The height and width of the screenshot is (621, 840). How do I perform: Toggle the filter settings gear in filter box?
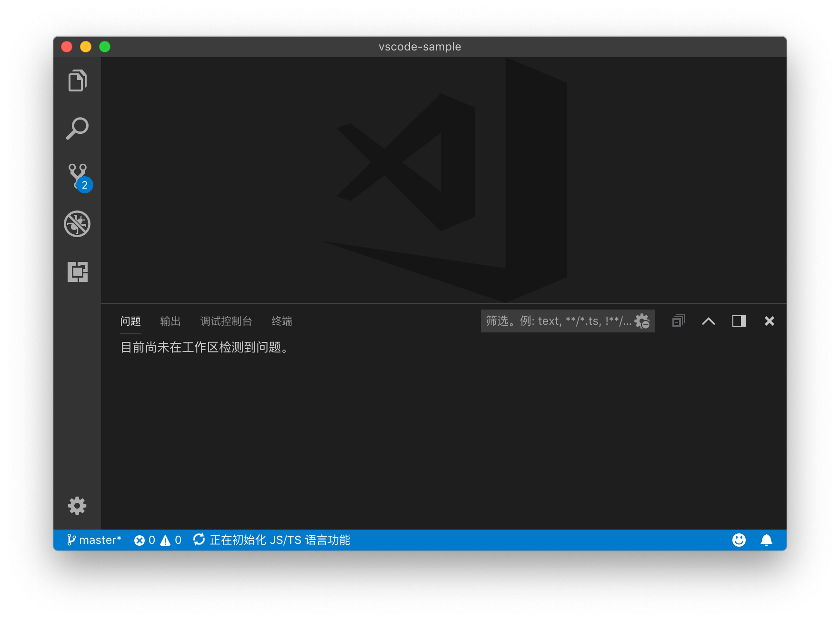(x=642, y=321)
